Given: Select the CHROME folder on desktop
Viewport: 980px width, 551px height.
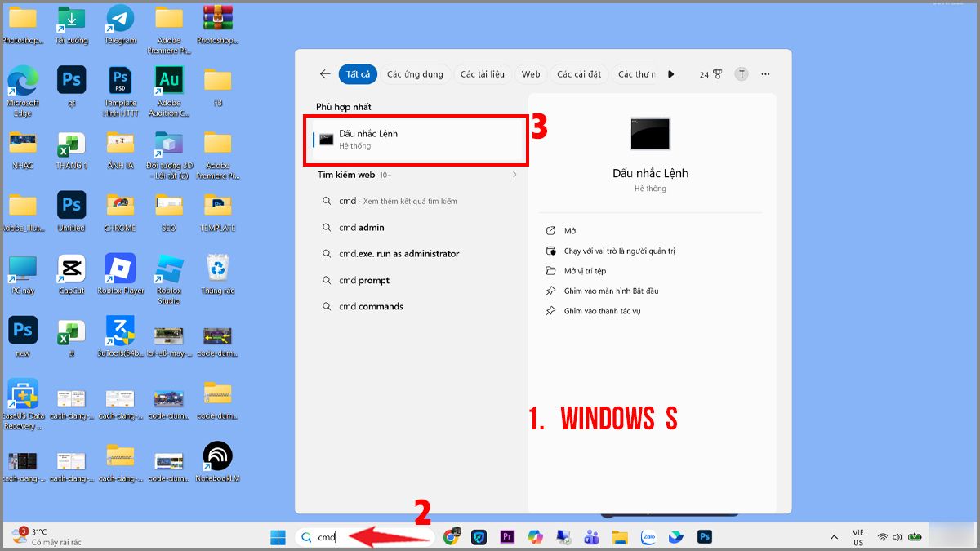Looking at the screenshot, I should 120,212.
